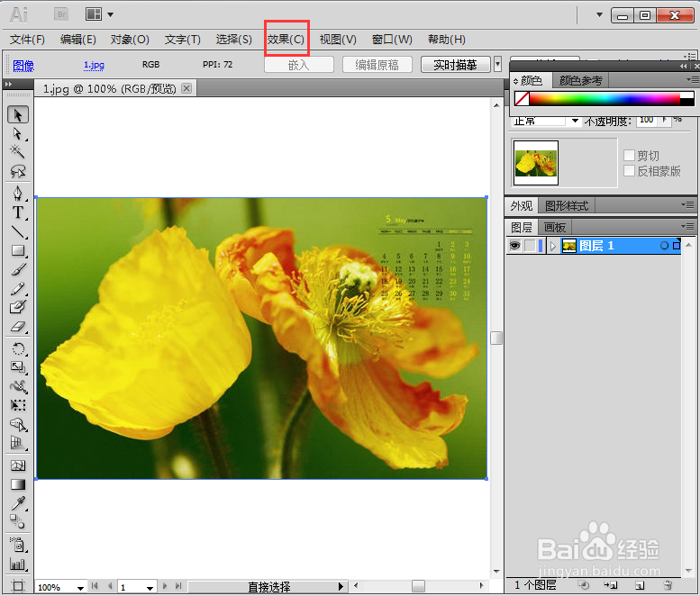Select the Symbol Sprayer tool

[x=18, y=545]
